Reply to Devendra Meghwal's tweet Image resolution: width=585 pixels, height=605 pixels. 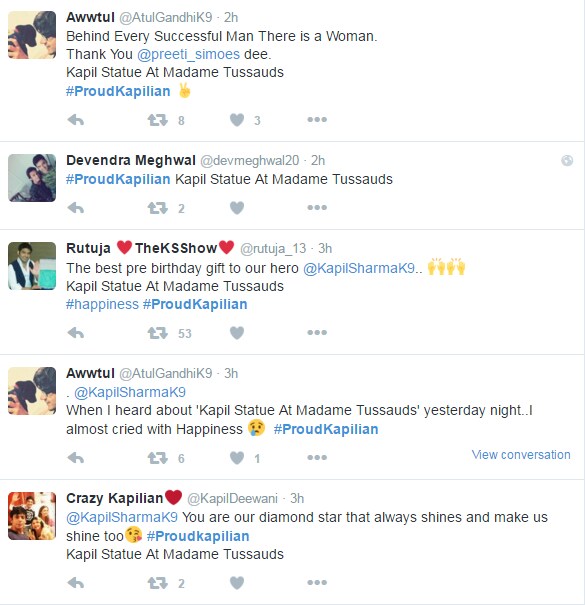click(76, 208)
